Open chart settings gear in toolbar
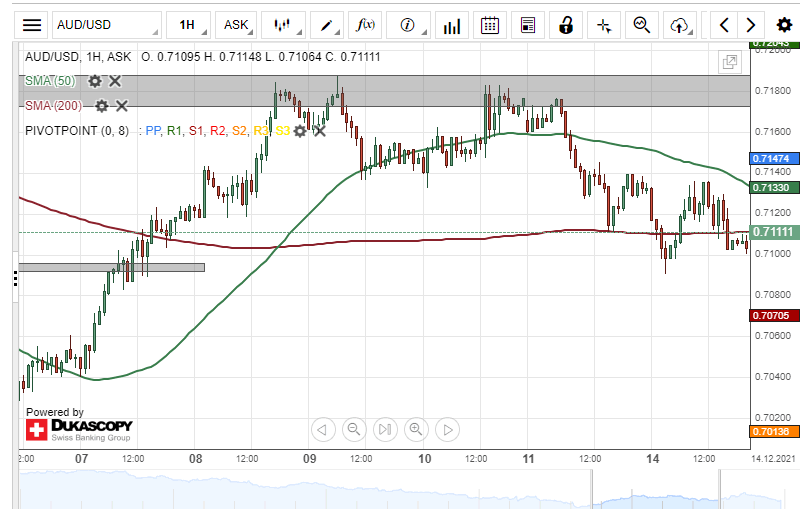Image resolution: width=811 pixels, height=518 pixels. pos(784,25)
